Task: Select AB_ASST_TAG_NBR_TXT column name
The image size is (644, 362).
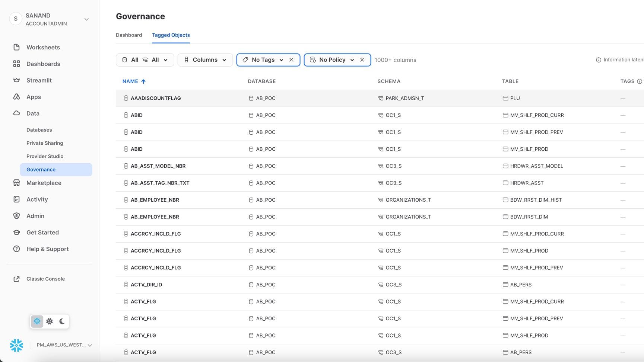Action: [x=160, y=183]
